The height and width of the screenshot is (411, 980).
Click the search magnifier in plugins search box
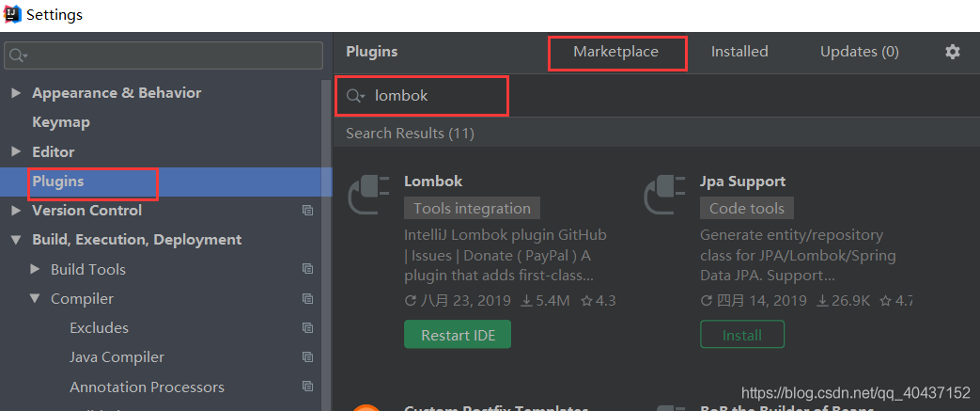355,96
